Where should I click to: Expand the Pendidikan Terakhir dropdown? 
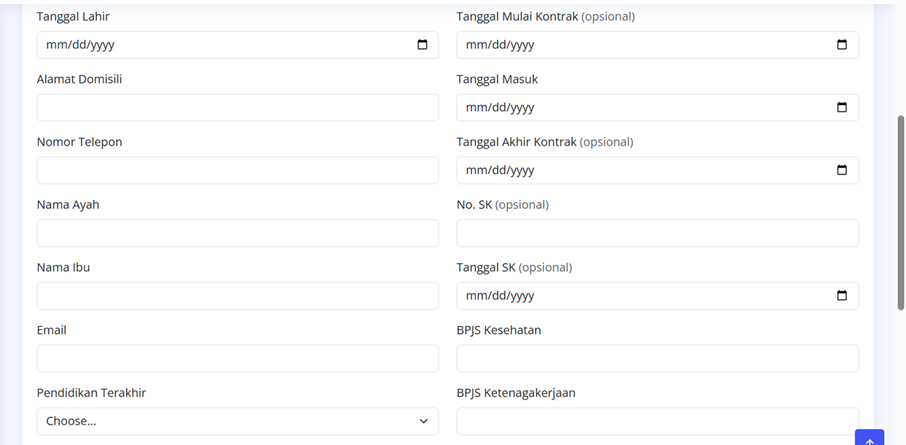pos(237,421)
